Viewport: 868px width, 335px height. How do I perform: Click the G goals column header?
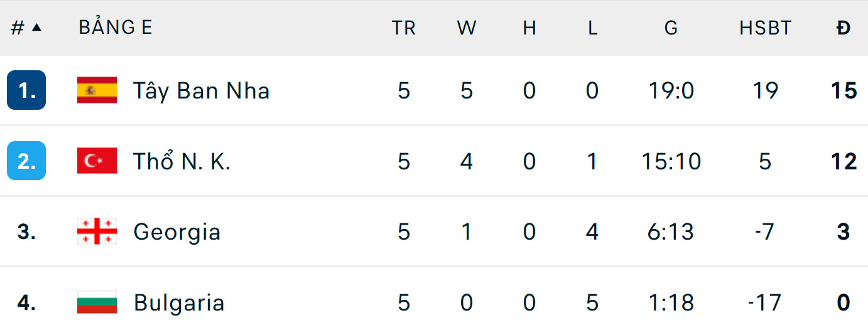pyautogui.click(x=671, y=28)
